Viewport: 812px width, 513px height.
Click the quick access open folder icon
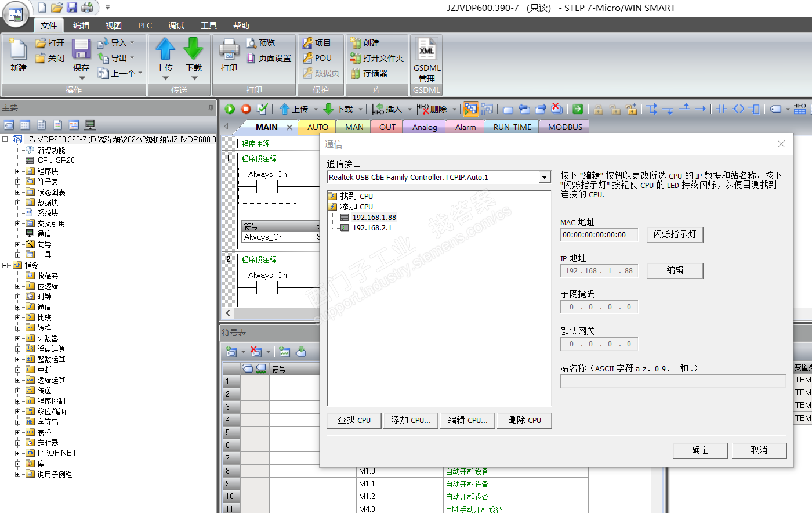click(57, 8)
